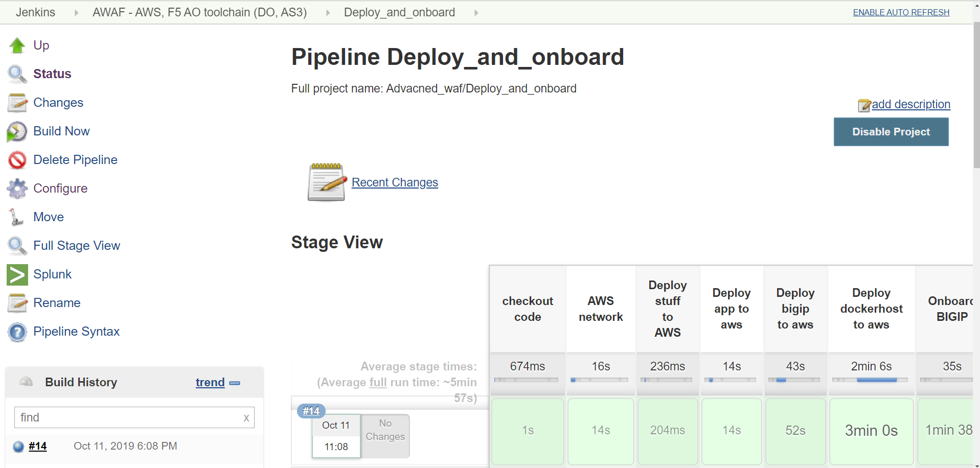Click the Deploy dockerhost to aws header

871,309
